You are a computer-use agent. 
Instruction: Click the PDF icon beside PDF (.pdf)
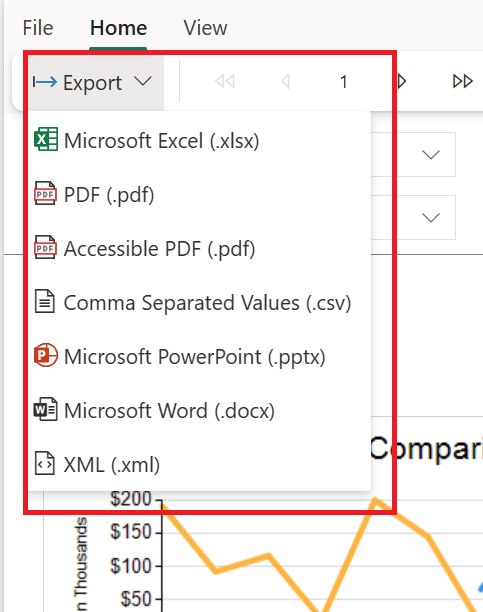45,193
